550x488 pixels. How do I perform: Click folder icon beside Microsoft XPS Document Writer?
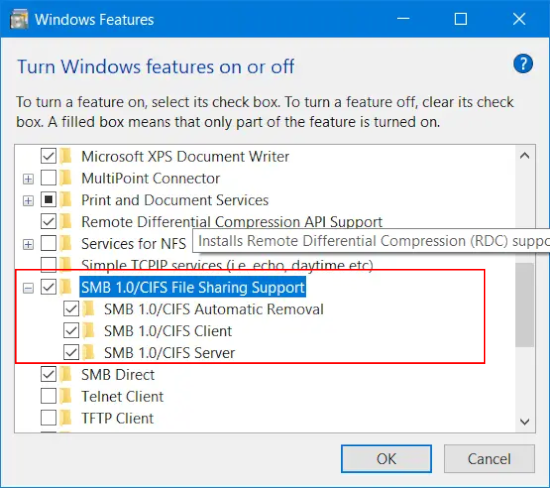[x=66, y=156]
